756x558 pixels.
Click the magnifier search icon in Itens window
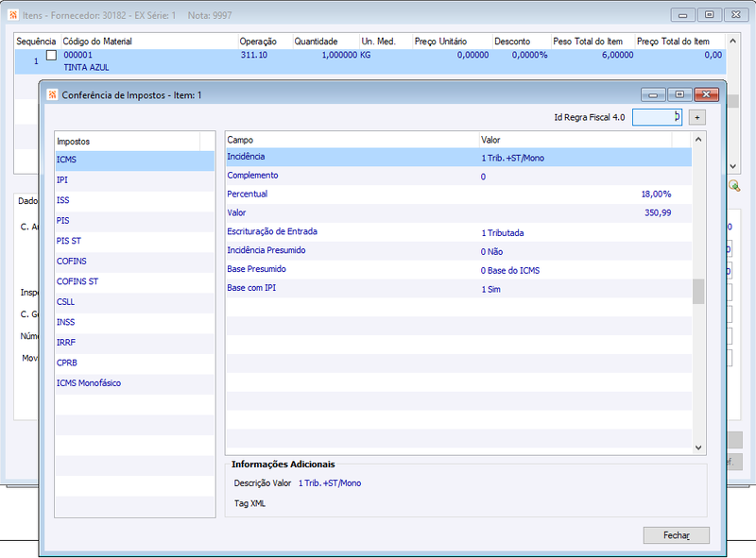734,185
